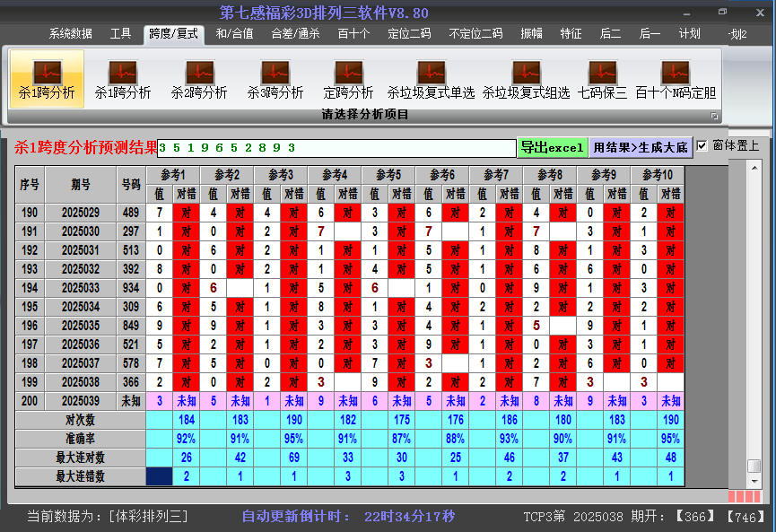The width and height of the screenshot is (776, 532).
Task: Click the 准确率 row label
Action: [80, 439]
